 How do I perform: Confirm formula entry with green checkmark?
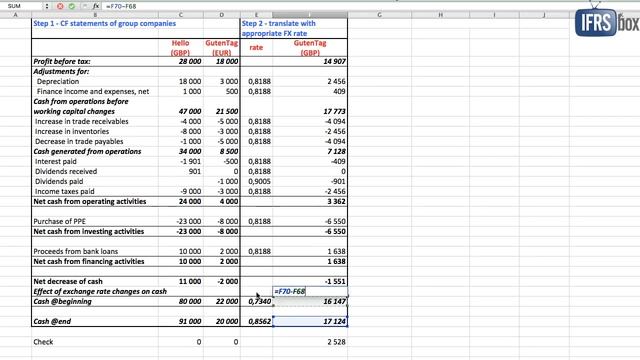click(72, 6)
